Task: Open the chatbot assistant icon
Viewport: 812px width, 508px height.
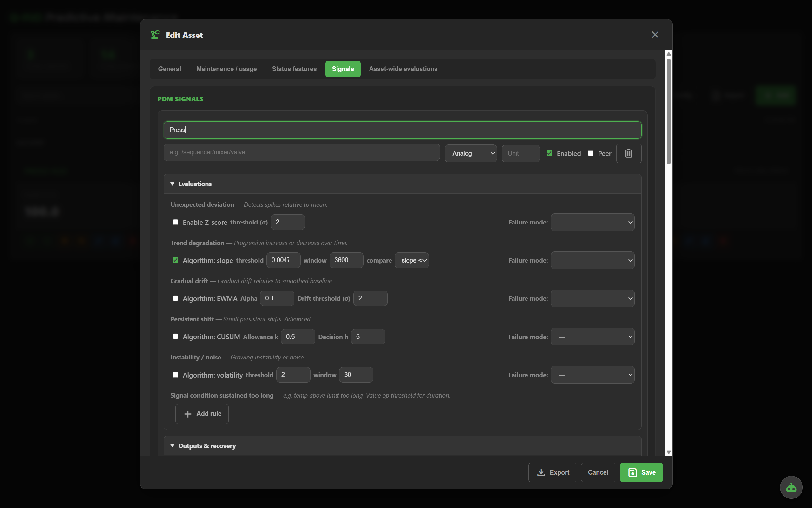Action: [791, 487]
